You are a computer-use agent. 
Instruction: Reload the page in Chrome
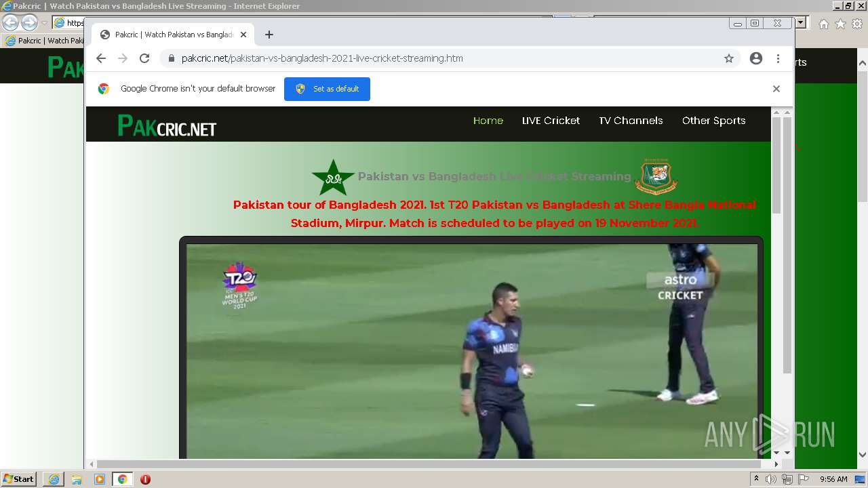point(144,58)
